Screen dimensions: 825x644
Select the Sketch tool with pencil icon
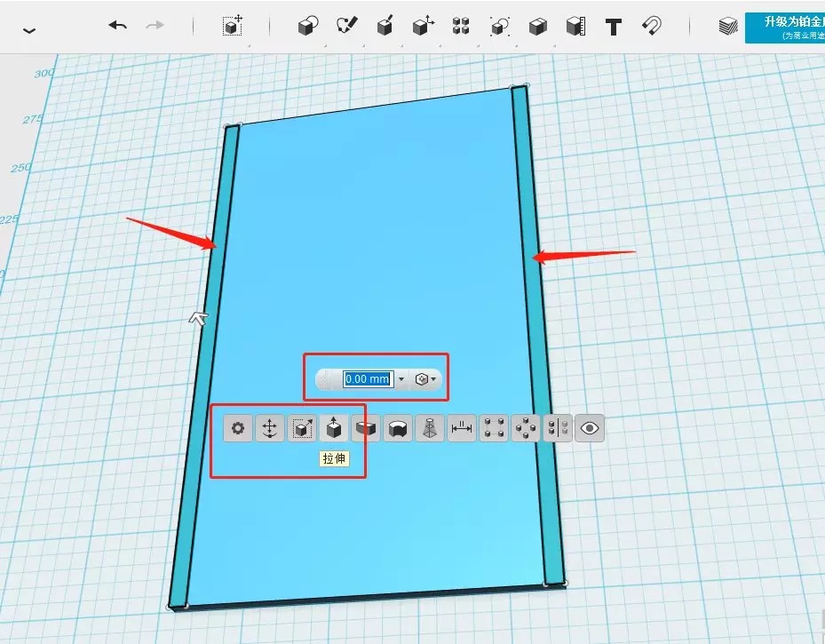click(x=346, y=26)
